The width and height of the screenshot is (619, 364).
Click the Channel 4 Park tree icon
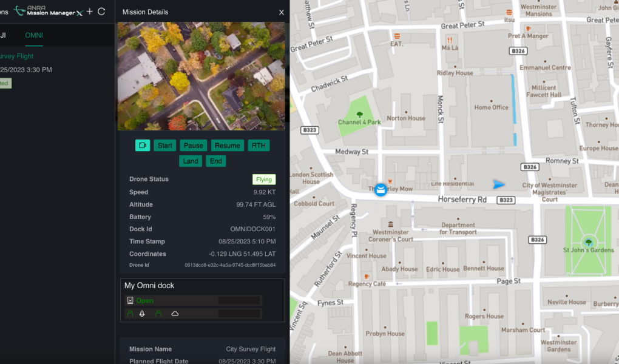tap(360, 114)
